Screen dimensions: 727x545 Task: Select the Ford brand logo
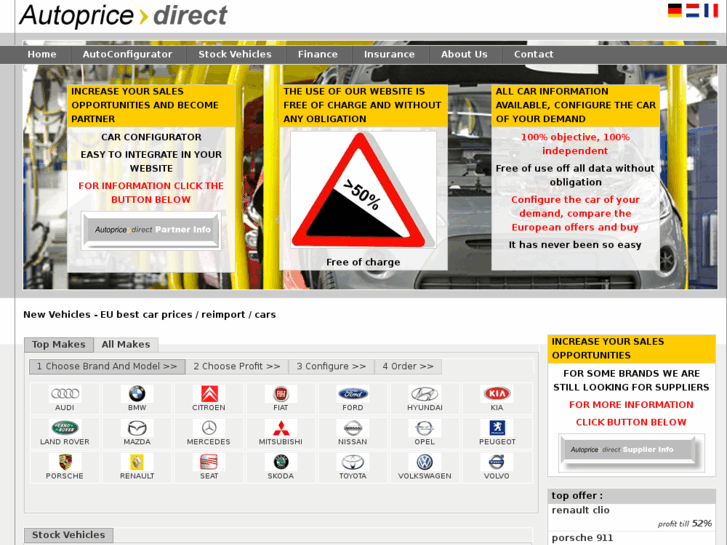353,394
